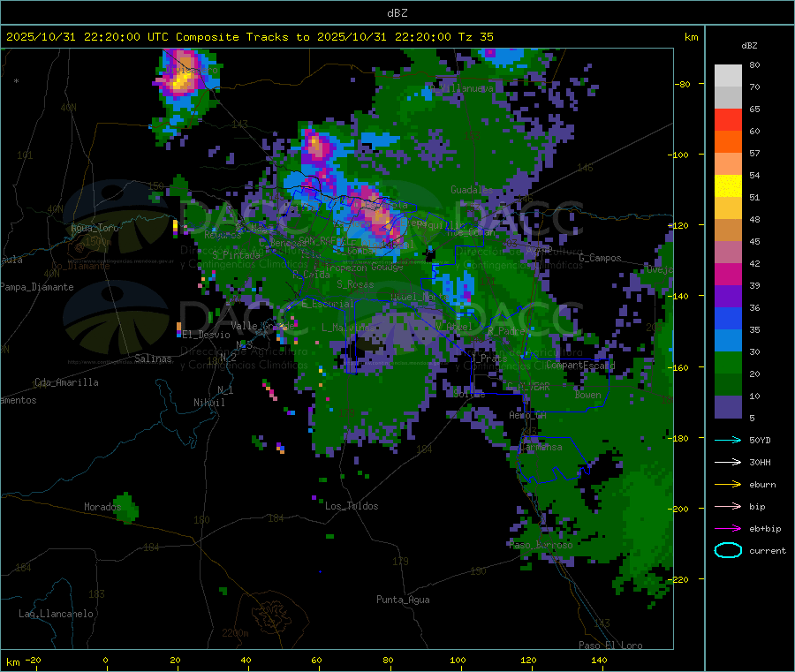Click the pink bip arrow in legend
Image resolution: width=795 pixels, height=672 pixels.
(728, 506)
